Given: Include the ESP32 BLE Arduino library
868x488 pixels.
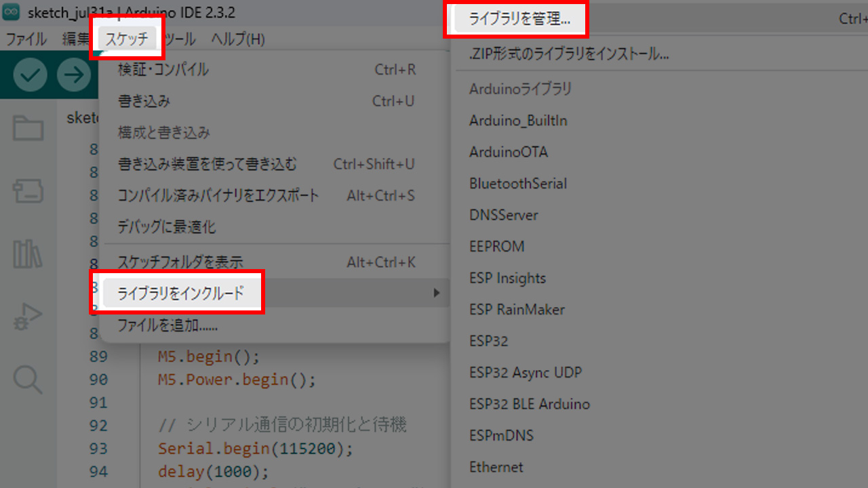Looking at the screenshot, I should tap(530, 404).
